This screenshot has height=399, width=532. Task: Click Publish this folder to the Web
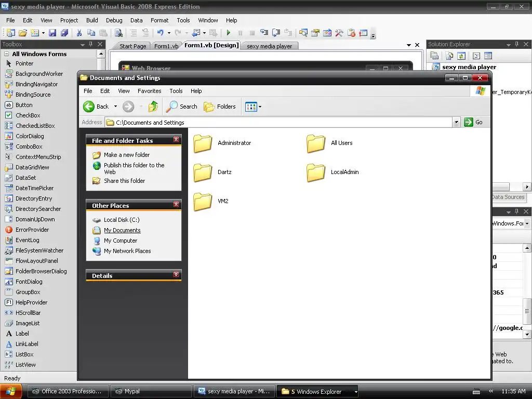[134, 168]
